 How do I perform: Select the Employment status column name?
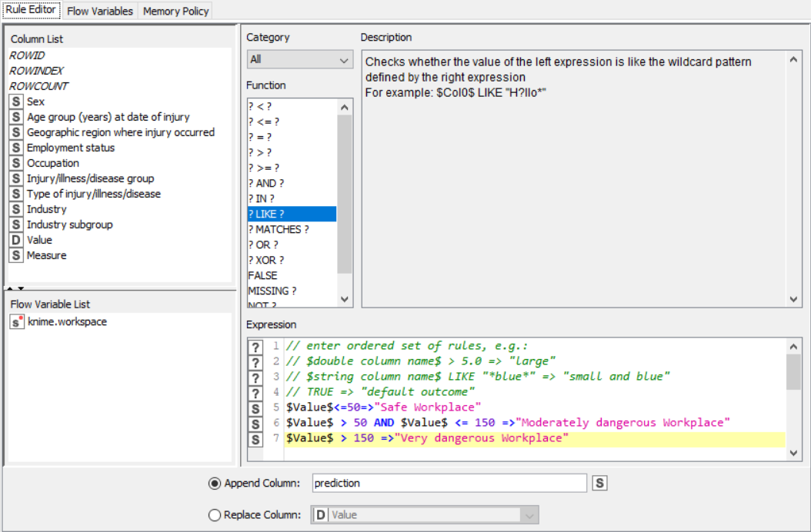pyautogui.click(x=71, y=148)
